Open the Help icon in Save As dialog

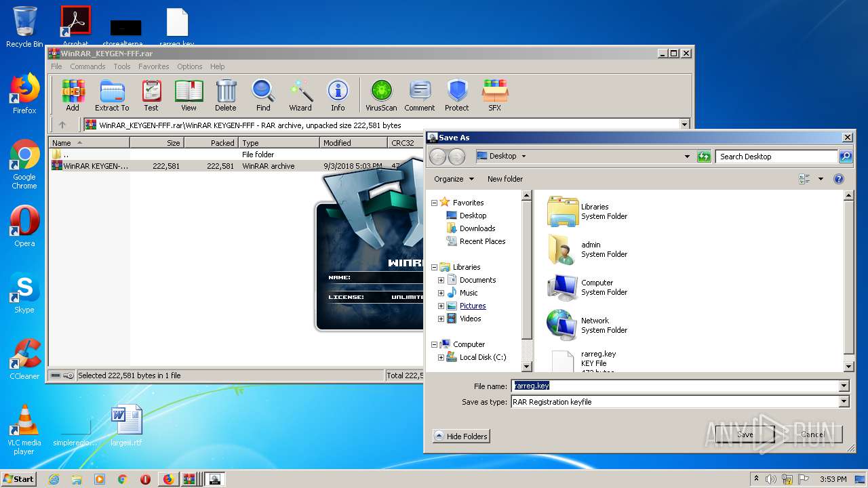(839, 179)
